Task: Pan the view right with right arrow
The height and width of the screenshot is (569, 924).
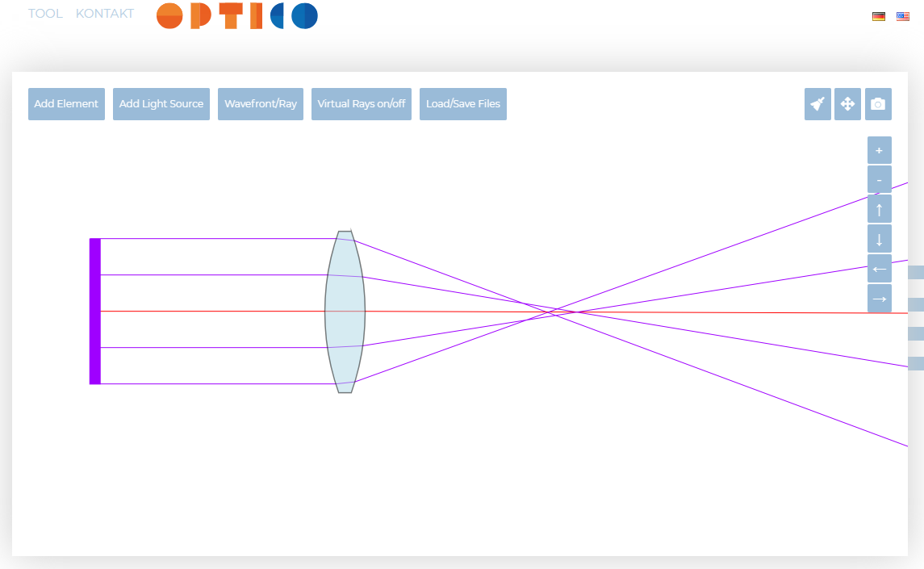Action: [x=879, y=299]
